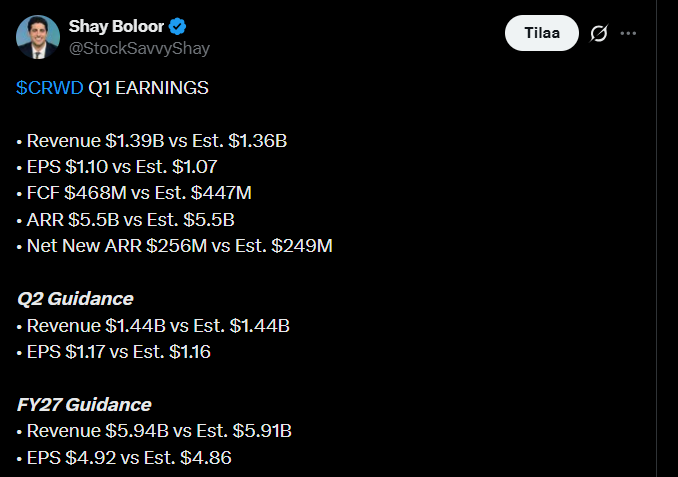This screenshot has width=678, height=477.
Task: Click the EPS $4.92 guidance line
Action: coord(124,458)
